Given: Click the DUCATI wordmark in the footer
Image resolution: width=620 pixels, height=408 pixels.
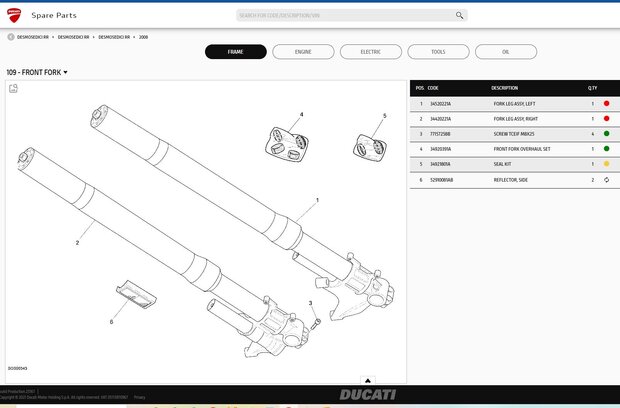Looking at the screenshot, I should click(x=367, y=395).
